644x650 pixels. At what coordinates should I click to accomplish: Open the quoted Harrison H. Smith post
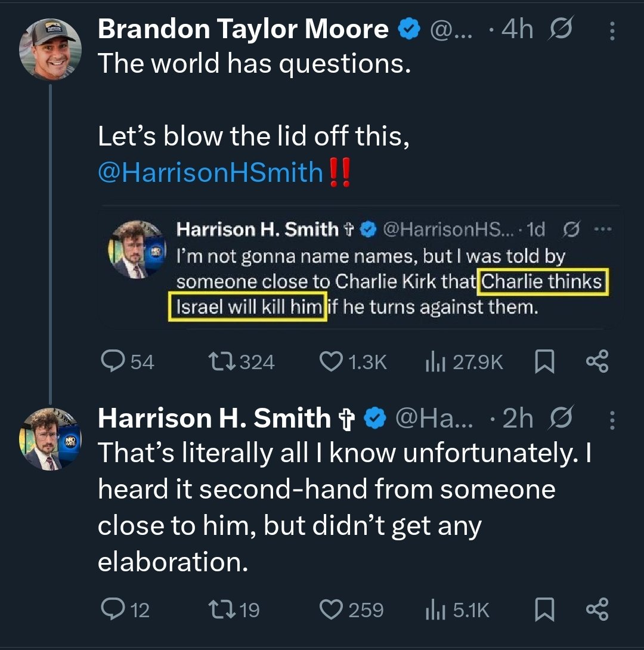pyautogui.click(x=370, y=280)
